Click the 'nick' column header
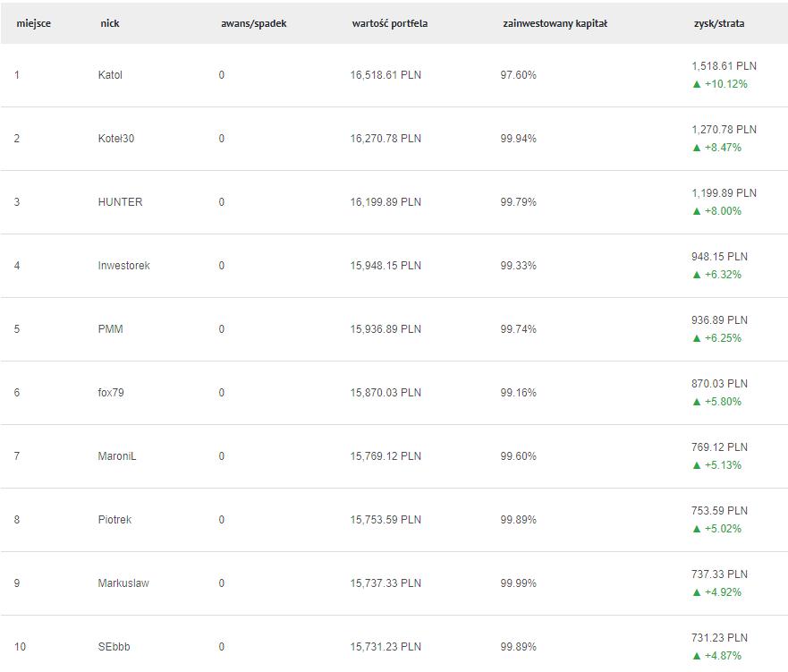 [109, 23]
